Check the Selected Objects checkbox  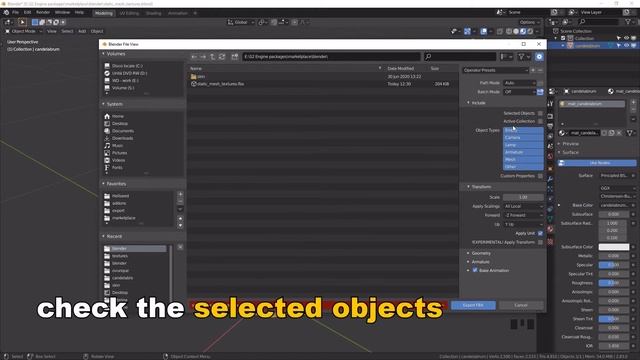[x=540, y=113]
